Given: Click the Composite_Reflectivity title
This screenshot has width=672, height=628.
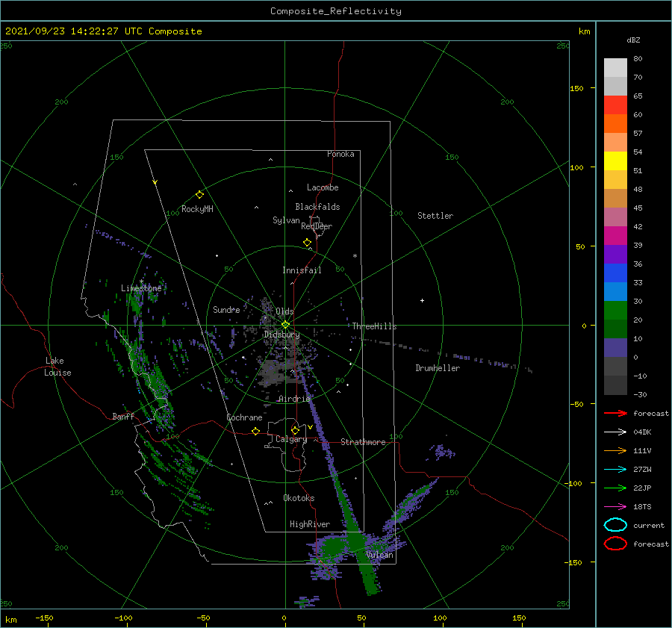Looking at the screenshot, I should (x=335, y=11).
